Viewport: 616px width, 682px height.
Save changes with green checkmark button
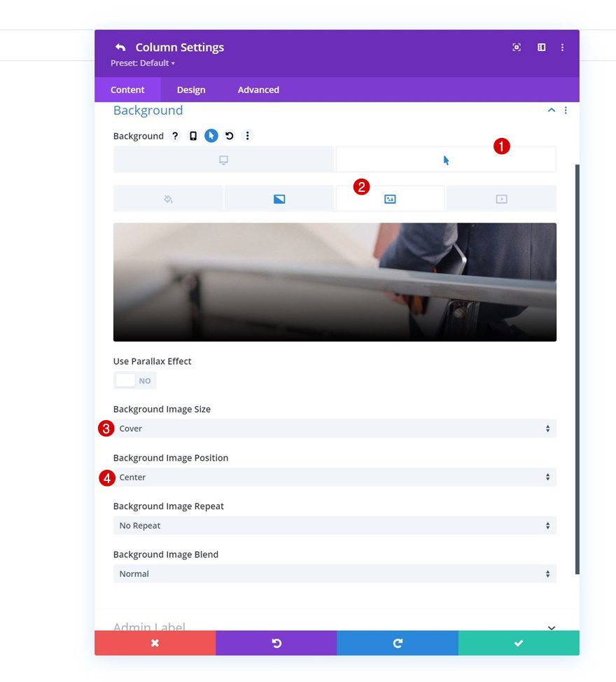(x=518, y=643)
